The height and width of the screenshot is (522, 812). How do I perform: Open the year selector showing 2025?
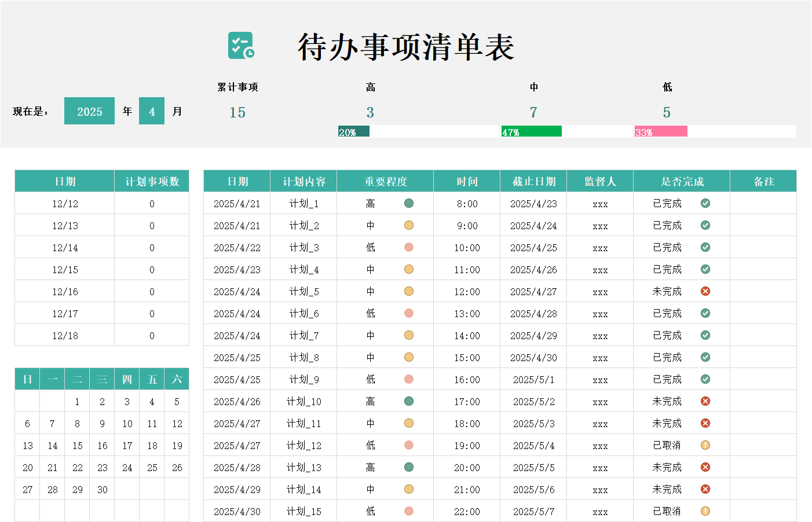coord(89,111)
